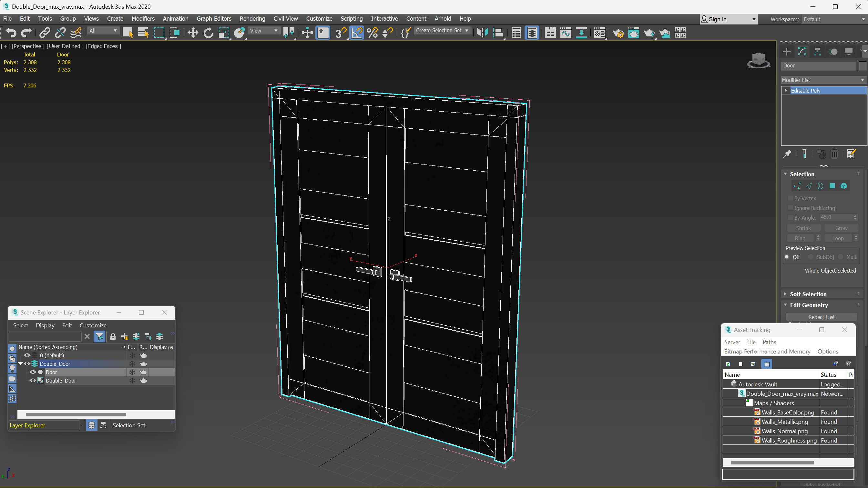Click the Pin Stack icon
868x488 pixels.
point(787,154)
